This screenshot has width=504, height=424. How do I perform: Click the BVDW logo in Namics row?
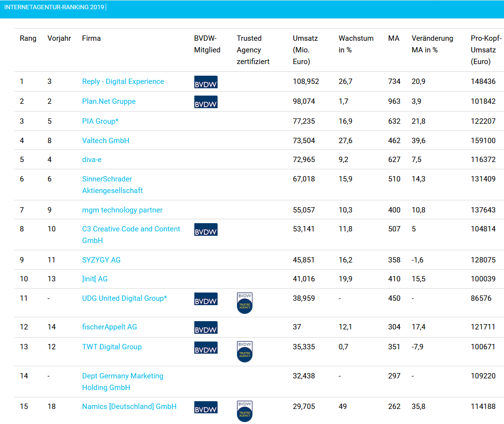point(205,408)
